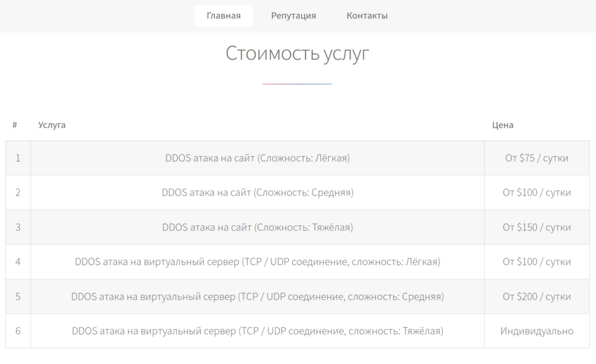Click the Цена column header
The image size is (596, 364).
tap(502, 125)
